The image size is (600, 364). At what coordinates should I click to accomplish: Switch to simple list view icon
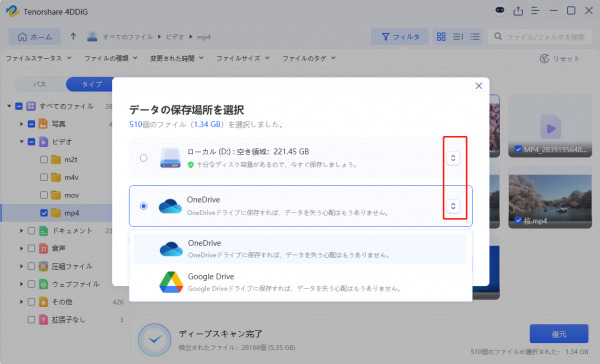click(x=475, y=37)
